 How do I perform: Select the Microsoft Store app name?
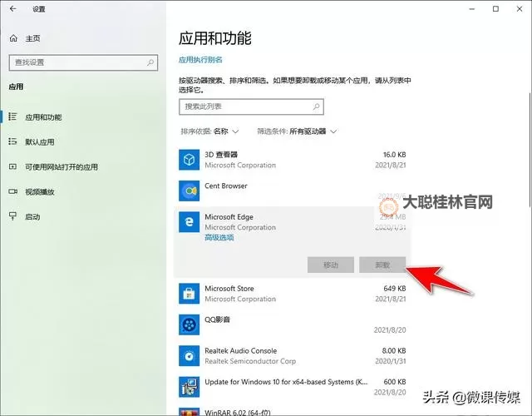pyautogui.click(x=229, y=289)
